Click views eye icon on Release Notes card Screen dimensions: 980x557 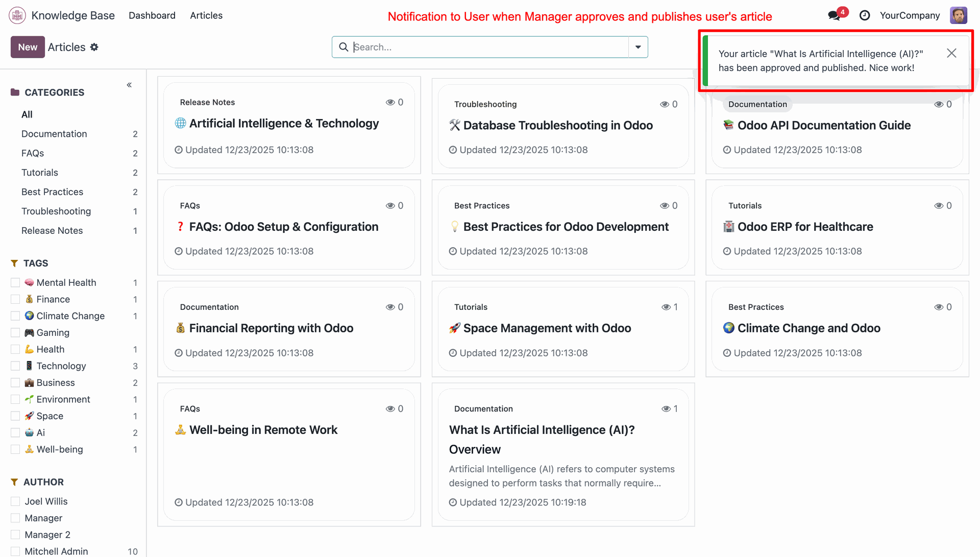click(390, 102)
